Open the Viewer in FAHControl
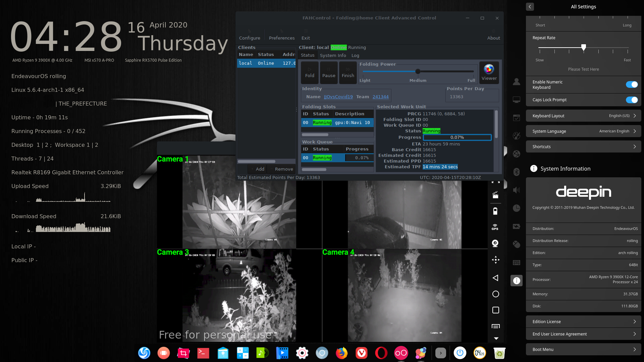 pos(489,72)
